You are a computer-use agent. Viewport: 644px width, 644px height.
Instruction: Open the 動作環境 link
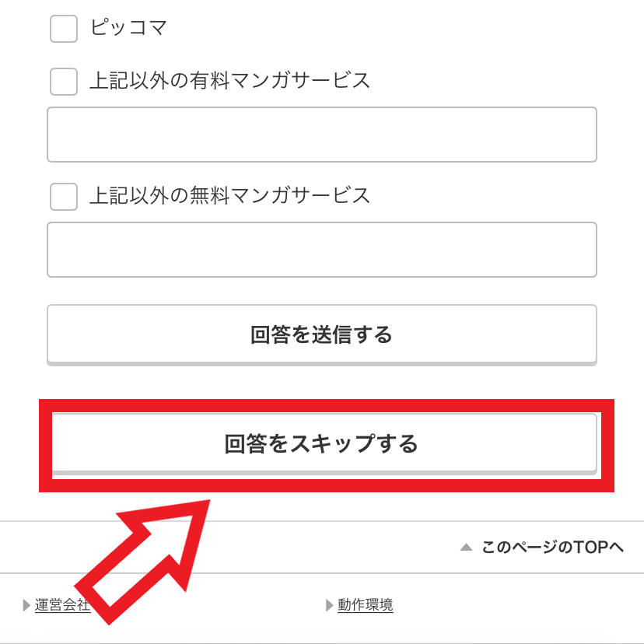coord(366,605)
